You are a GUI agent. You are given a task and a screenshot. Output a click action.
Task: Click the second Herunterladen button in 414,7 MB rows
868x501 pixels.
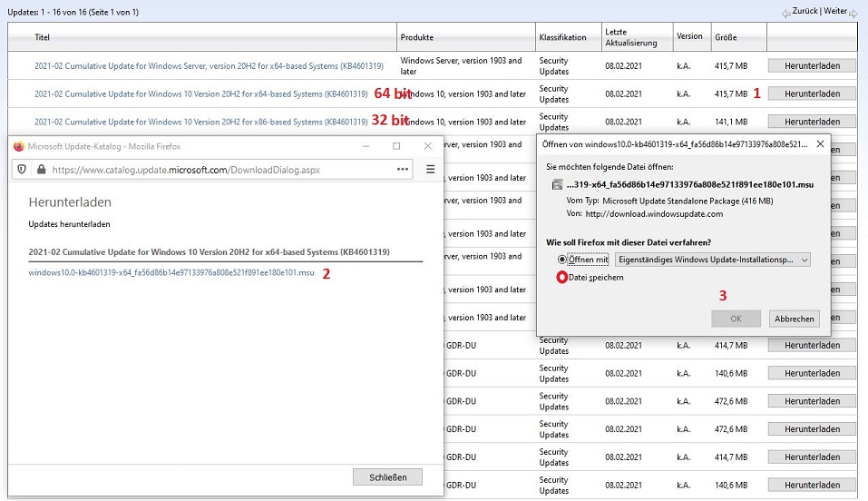click(812, 457)
